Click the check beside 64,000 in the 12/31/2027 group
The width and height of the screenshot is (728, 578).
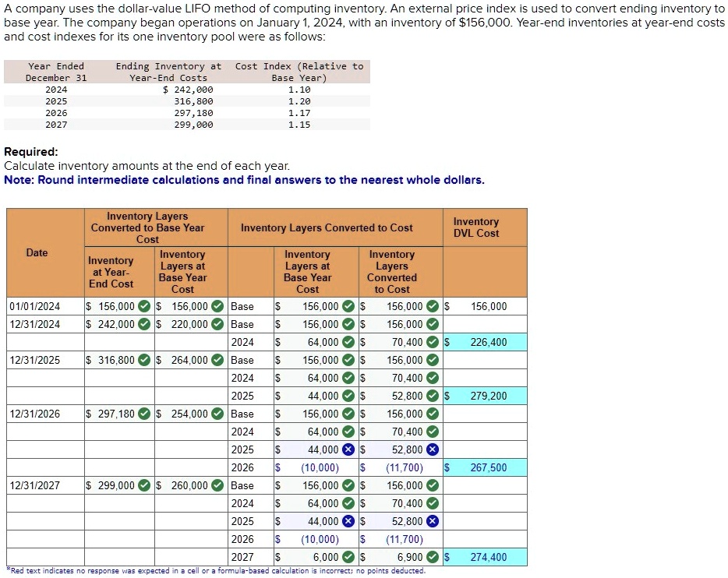point(348,503)
